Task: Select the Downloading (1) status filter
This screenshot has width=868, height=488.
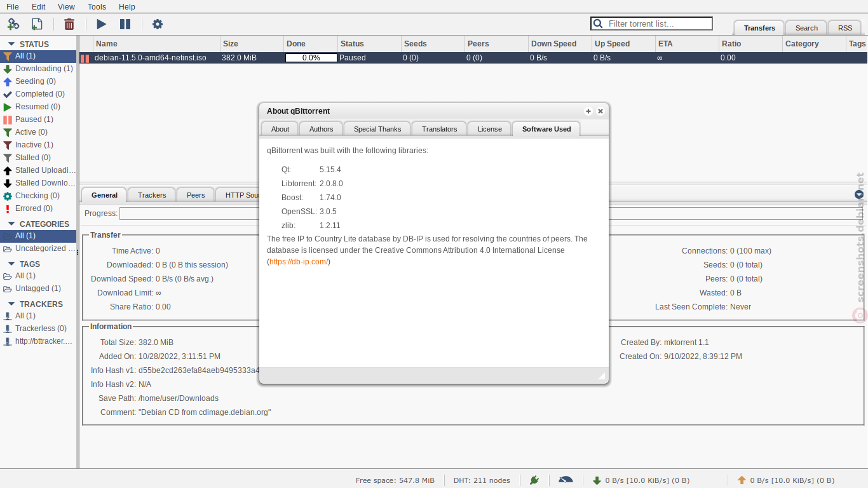Action: coord(38,69)
